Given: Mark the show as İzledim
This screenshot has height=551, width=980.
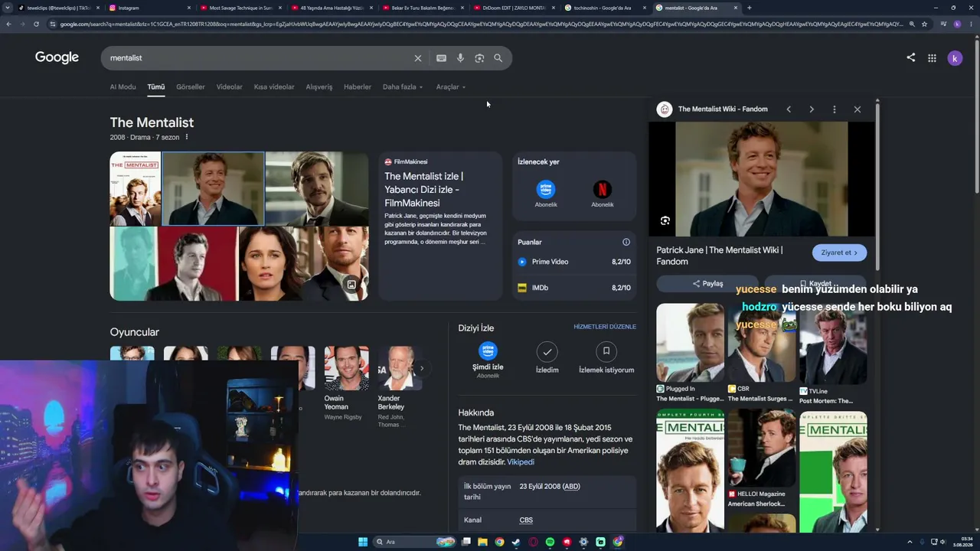Looking at the screenshot, I should [547, 357].
